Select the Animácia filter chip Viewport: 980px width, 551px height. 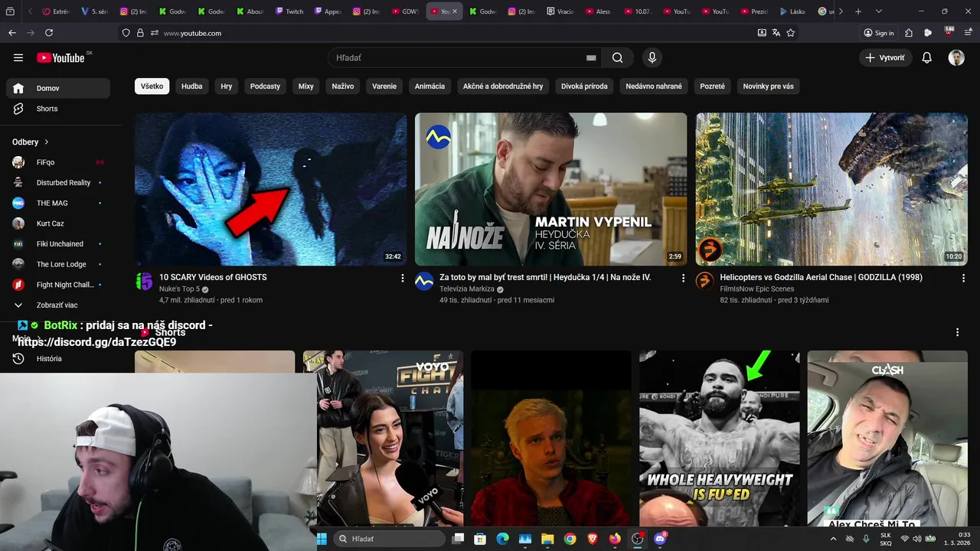430,86
